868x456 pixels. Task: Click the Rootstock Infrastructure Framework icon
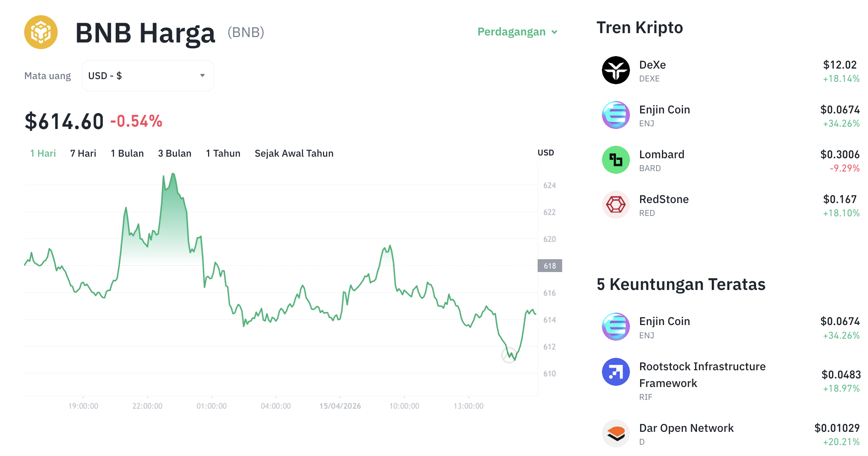pos(616,372)
